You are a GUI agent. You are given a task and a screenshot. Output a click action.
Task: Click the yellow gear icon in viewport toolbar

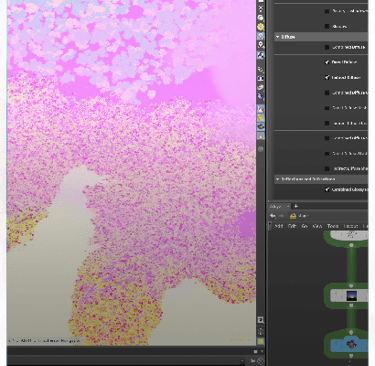coord(261,27)
